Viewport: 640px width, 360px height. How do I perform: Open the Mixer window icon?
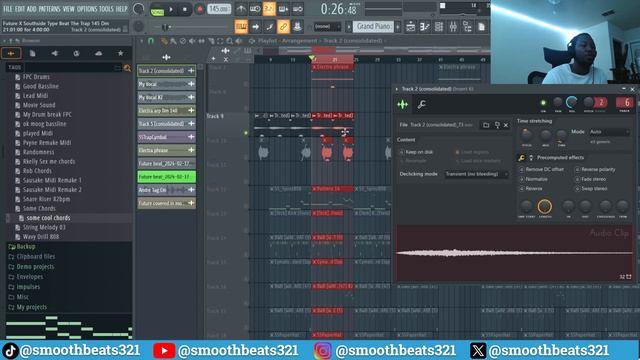coord(453,27)
